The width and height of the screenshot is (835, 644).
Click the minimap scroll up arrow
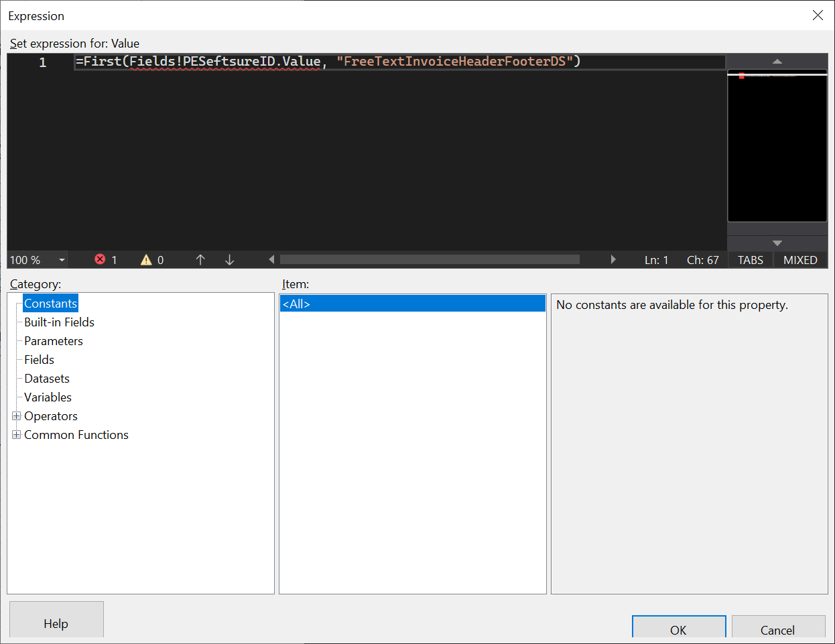(x=777, y=61)
